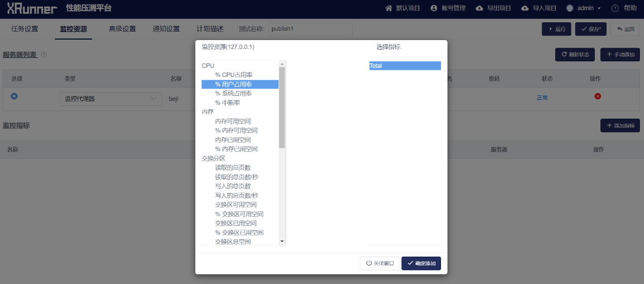This screenshot has height=284, width=644.
Task: Open 账号管理 account icon
Action: (433, 8)
